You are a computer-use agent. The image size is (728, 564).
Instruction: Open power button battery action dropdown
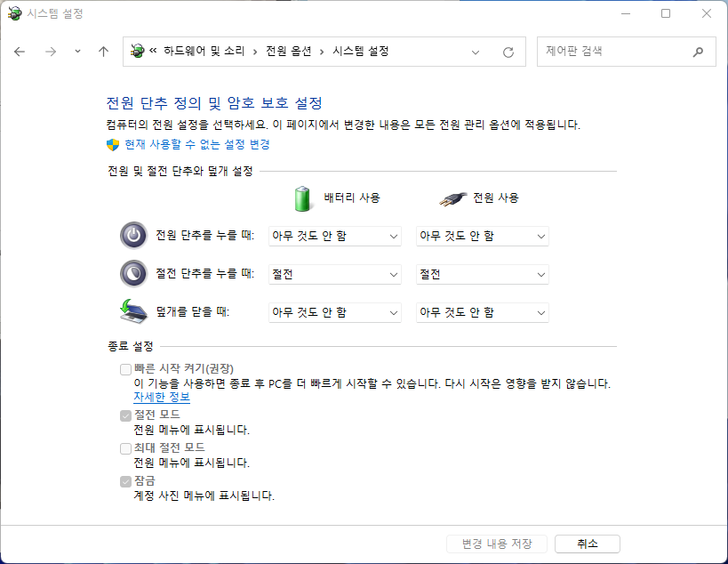[x=335, y=236]
